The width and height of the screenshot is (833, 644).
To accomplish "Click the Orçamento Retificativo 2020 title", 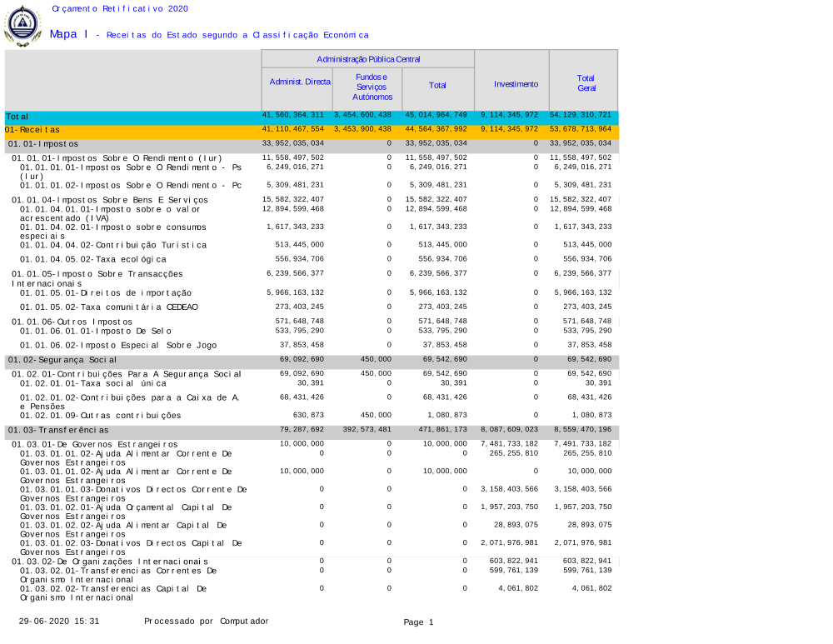I will pos(120,8).
